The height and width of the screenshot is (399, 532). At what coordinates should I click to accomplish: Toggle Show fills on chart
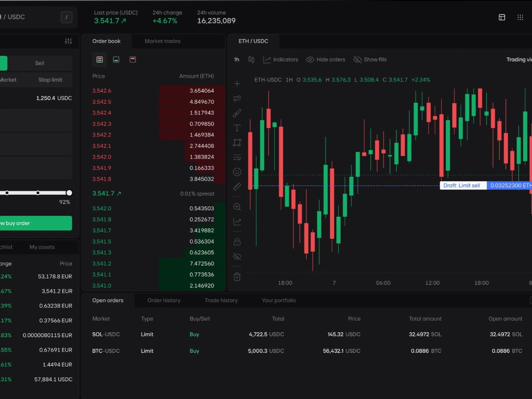(370, 59)
